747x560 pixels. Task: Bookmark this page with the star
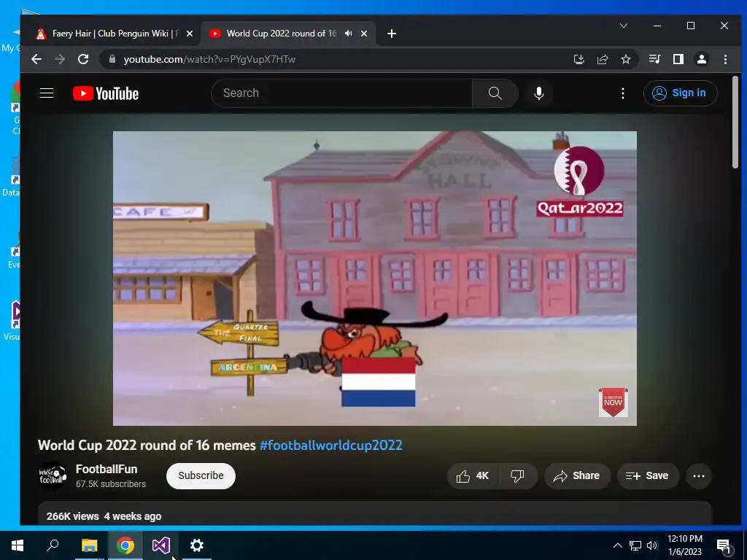click(625, 59)
